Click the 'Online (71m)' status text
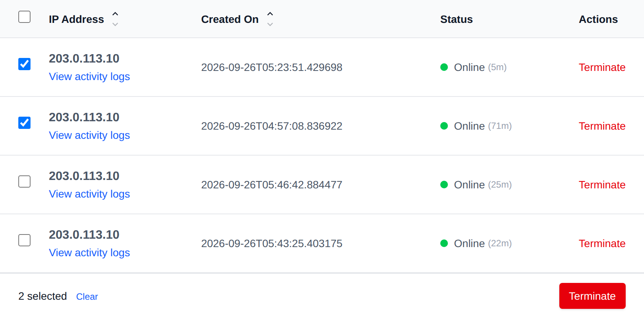The height and width of the screenshot is (318, 644). pyautogui.click(x=483, y=126)
